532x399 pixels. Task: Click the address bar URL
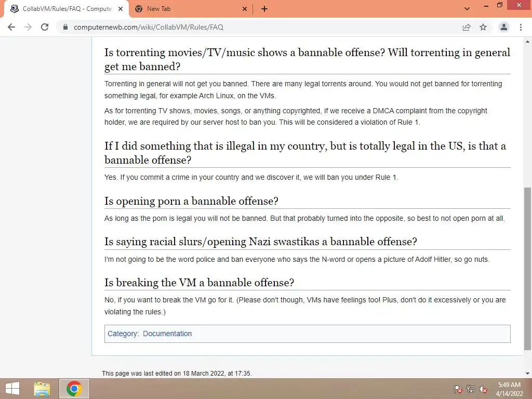pos(149,27)
